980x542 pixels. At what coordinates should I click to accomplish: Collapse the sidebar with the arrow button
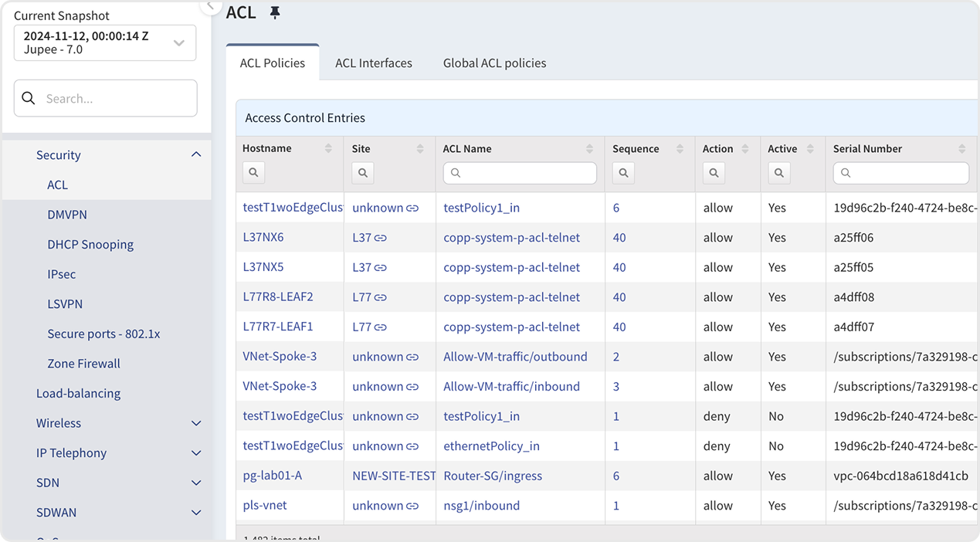coord(210,5)
